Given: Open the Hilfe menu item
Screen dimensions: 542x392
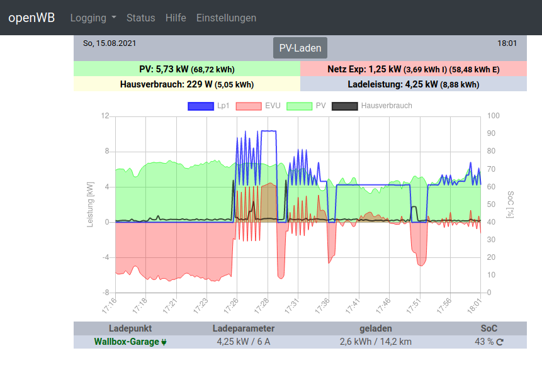Looking at the screenshot, I should click(176, 18).
